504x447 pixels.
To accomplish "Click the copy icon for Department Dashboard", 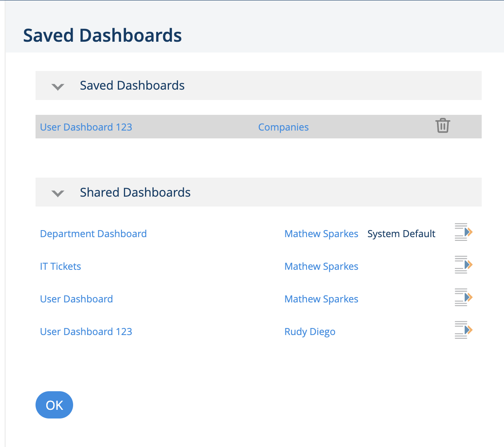I will click(464, 232).
